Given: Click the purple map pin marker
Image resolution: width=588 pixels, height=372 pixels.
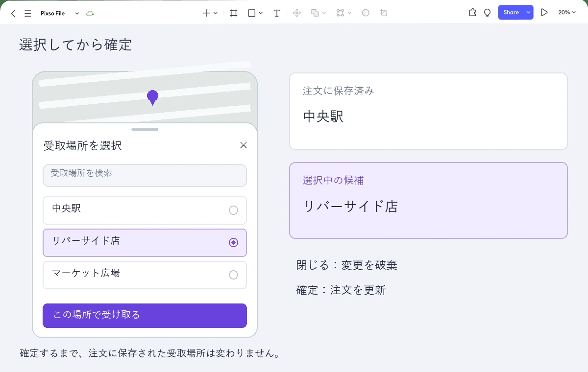Looking at the screenshot, I should pyautogui.click(x=153, y=98).
